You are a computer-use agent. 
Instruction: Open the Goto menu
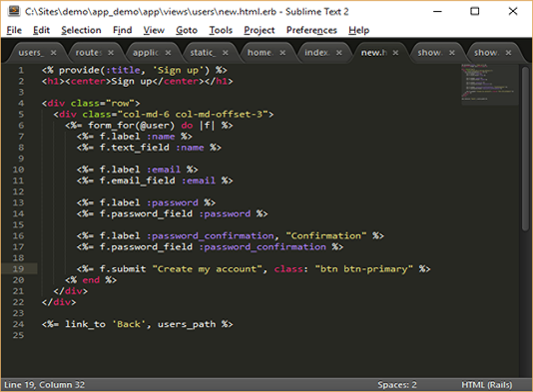[187, 30]
